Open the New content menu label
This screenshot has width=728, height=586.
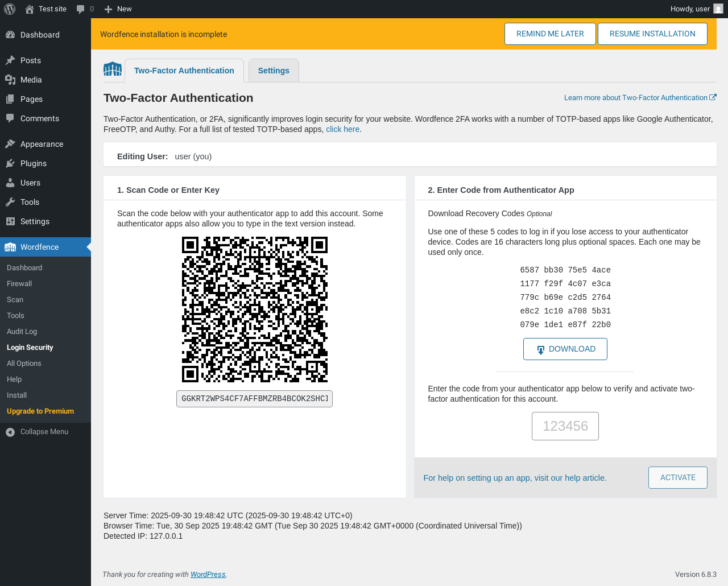click(124, 9)
